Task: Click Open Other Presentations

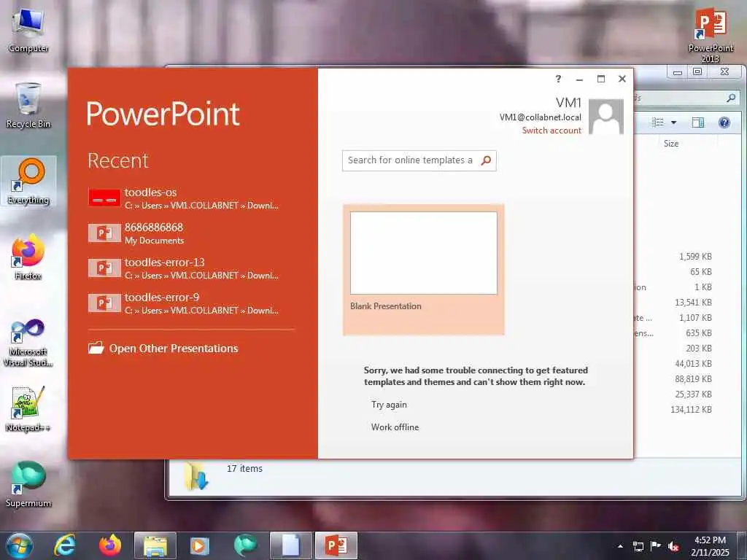Action: (x=163, y=348)
